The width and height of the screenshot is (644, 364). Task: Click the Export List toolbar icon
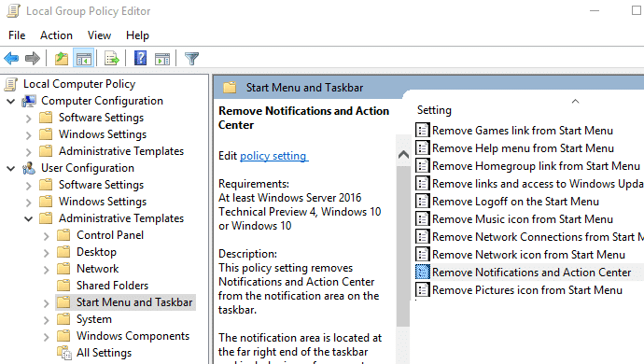[111, 59]
